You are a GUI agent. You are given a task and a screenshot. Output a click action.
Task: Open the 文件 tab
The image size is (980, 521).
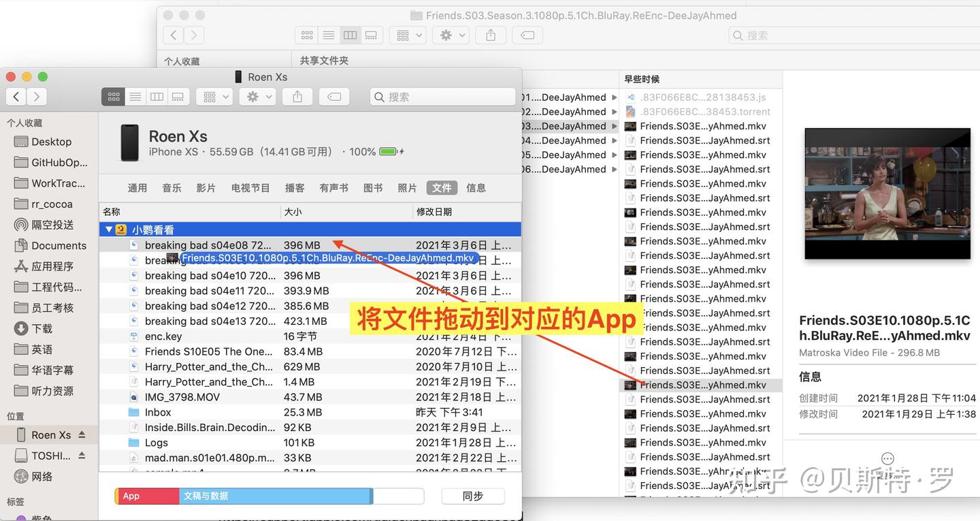pyautogui.click(x=442, y=188)
